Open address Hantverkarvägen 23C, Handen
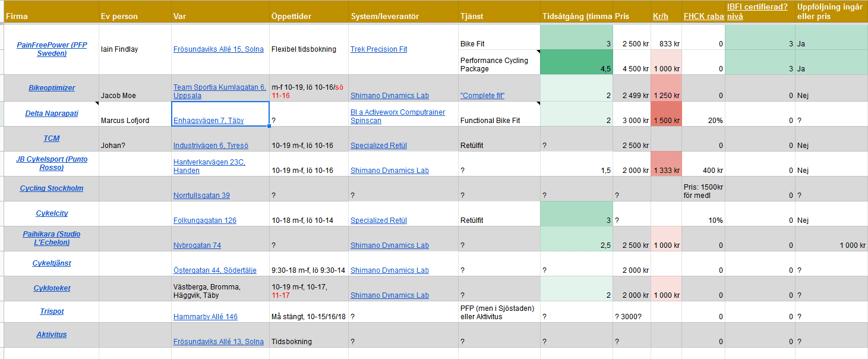868x359 pixels. (209, 166)
